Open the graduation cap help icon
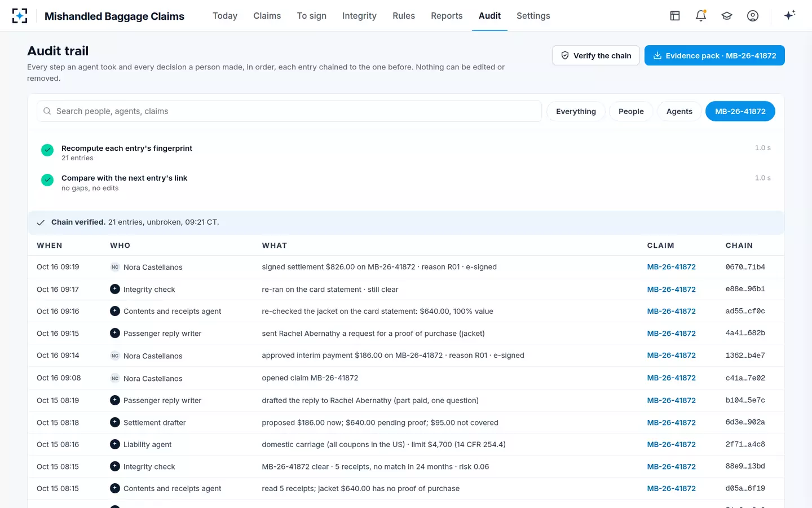The height and width of the screenshot is (508, 812). pyautogui.click(x=727, y=16)
